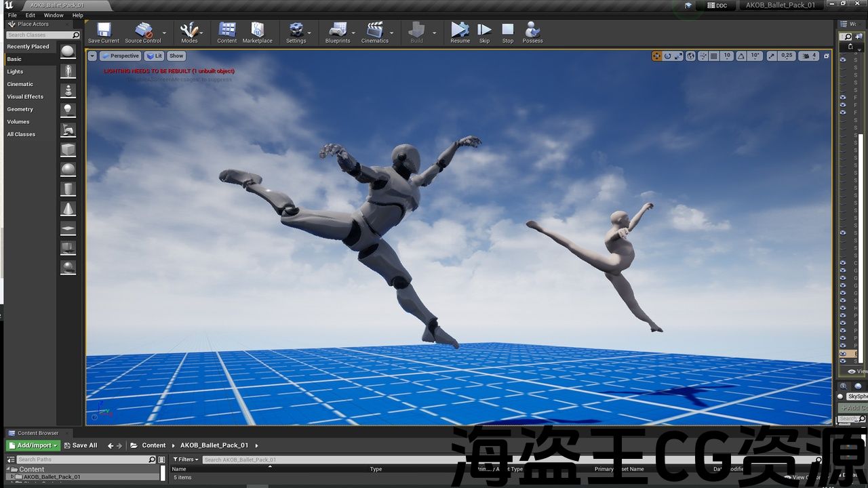Toggle scale snapping icon in viewport
868x488 pixels.
click(x=772, y=56)
